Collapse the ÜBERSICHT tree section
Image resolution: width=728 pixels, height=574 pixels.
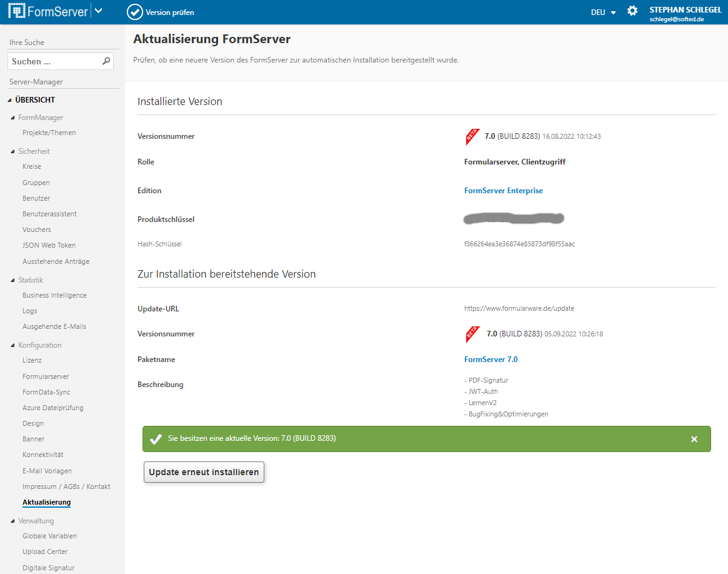pos(10,100)
